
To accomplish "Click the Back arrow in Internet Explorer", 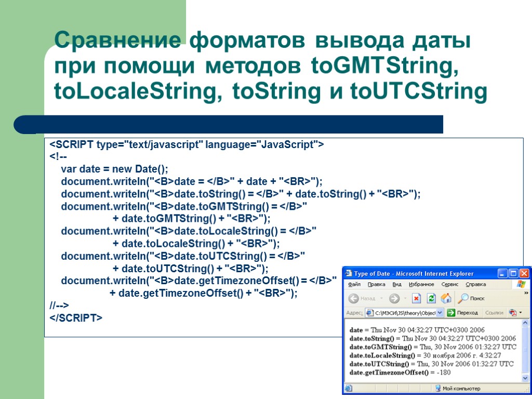I will pos(353,299).
